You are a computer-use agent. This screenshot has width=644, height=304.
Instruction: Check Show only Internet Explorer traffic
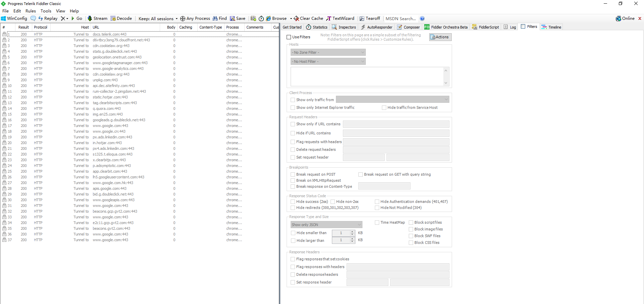click(293, 107)
